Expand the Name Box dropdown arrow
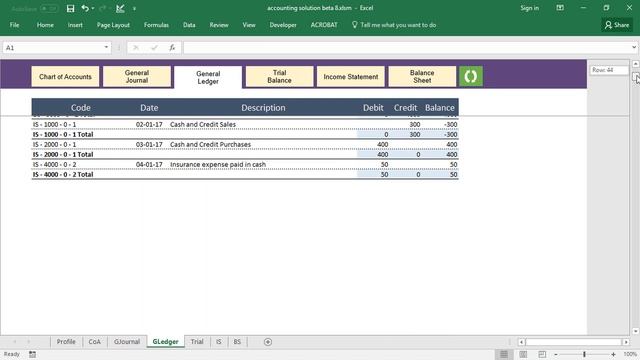640x360 pixels. (x=106, y=47)
